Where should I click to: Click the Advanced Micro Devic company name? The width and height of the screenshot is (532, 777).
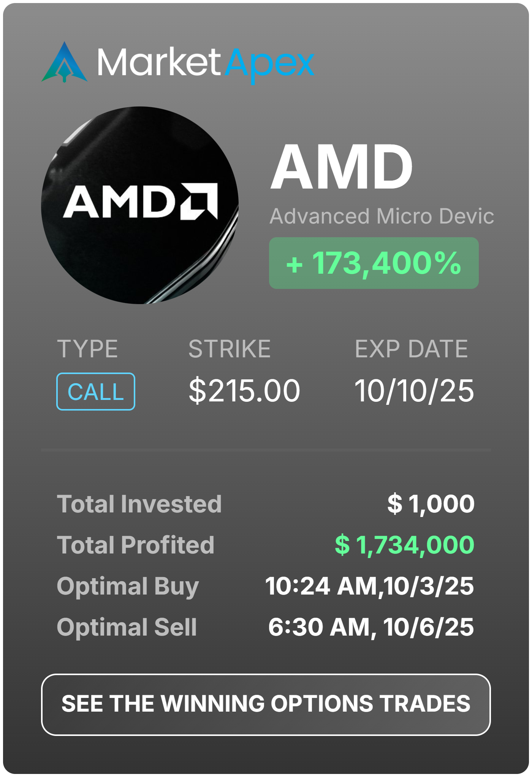(382, 216)
